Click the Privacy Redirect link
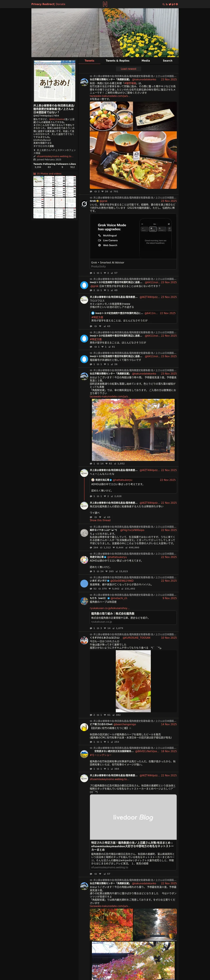Viewport: 210px width, 980px height. coord(43,4)
